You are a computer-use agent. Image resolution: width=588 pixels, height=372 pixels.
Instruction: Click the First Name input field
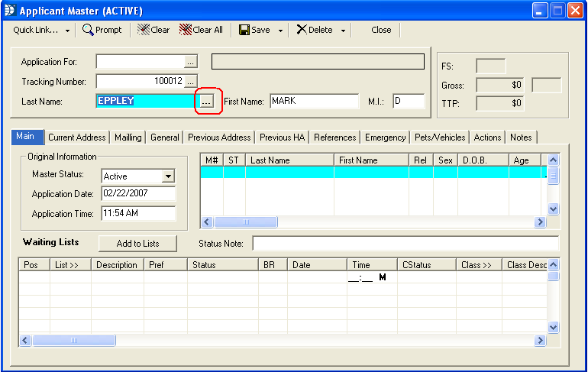point(314,102)
